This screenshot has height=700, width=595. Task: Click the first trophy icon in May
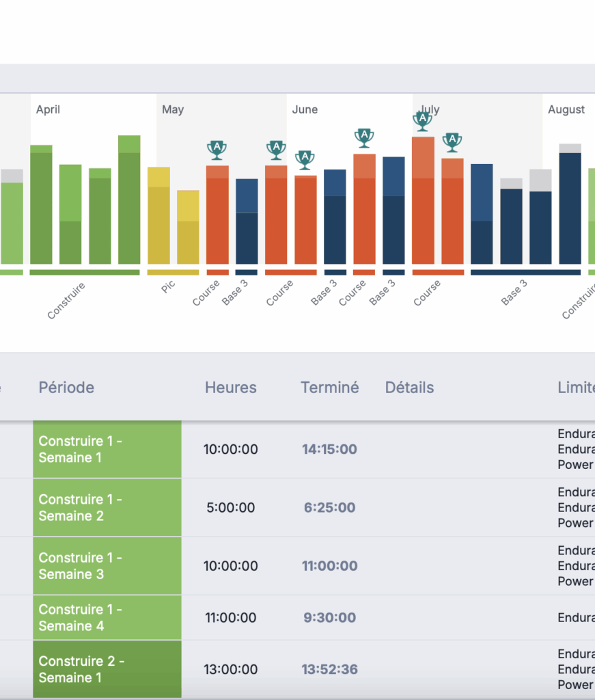tap(217, 149)
